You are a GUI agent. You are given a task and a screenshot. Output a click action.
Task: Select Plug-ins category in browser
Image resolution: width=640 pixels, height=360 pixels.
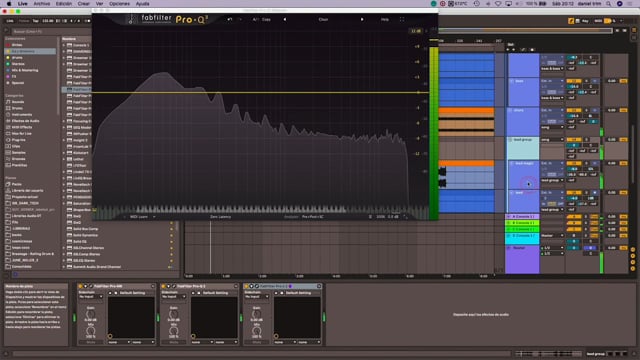coord(18,140)
